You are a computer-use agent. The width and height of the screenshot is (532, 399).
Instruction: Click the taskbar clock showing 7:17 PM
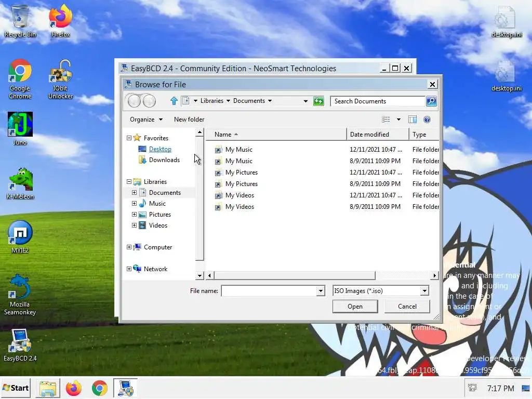(500, 388)
